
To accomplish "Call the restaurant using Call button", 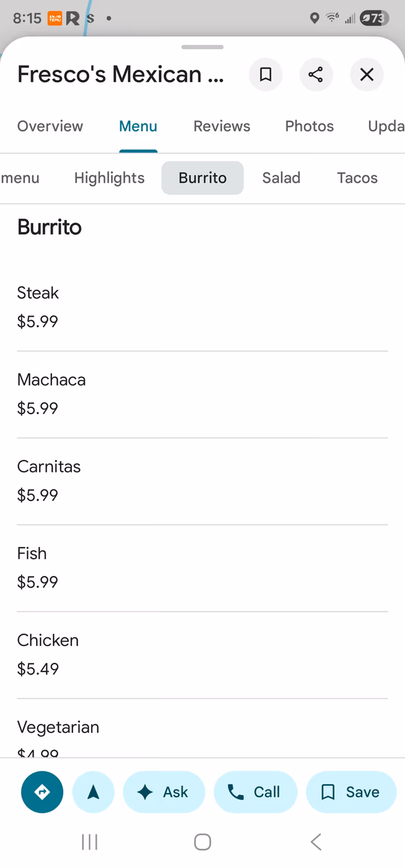I will tap(256, 792).
